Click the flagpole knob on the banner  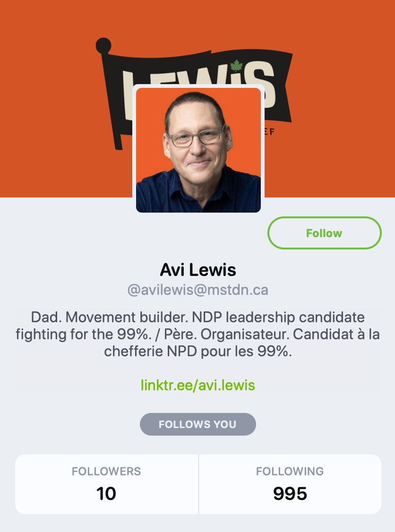[x=103, y=46]
